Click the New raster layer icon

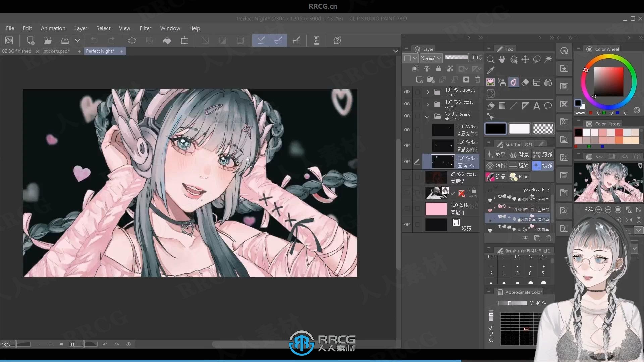click(x=419, y=80)
